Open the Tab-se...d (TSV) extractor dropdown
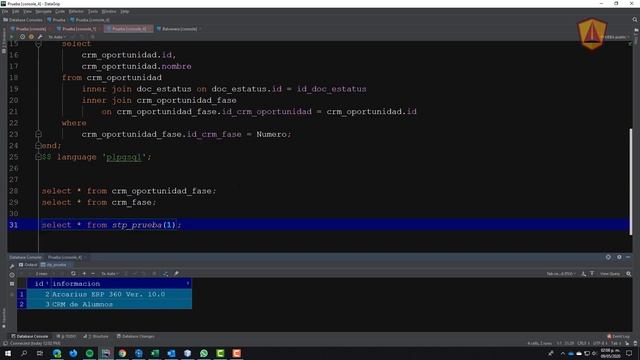Viewport: 640px width, 360px height. pos(561,274)
